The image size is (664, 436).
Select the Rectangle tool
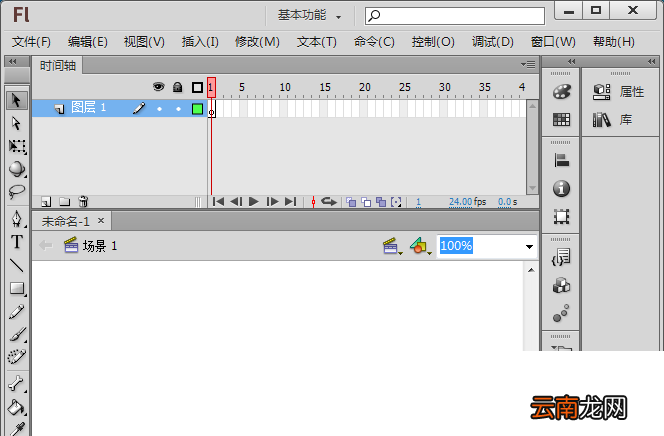17,289
